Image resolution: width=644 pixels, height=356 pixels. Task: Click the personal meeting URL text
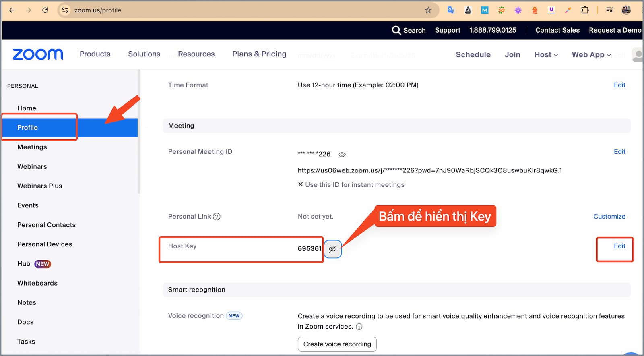[429, 170]
